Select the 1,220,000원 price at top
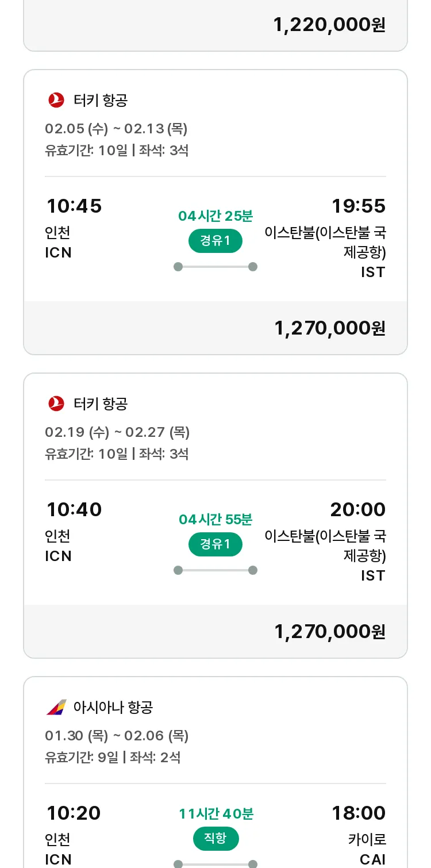The height and width of the screenshot is (868, 431). coord(329,25)
